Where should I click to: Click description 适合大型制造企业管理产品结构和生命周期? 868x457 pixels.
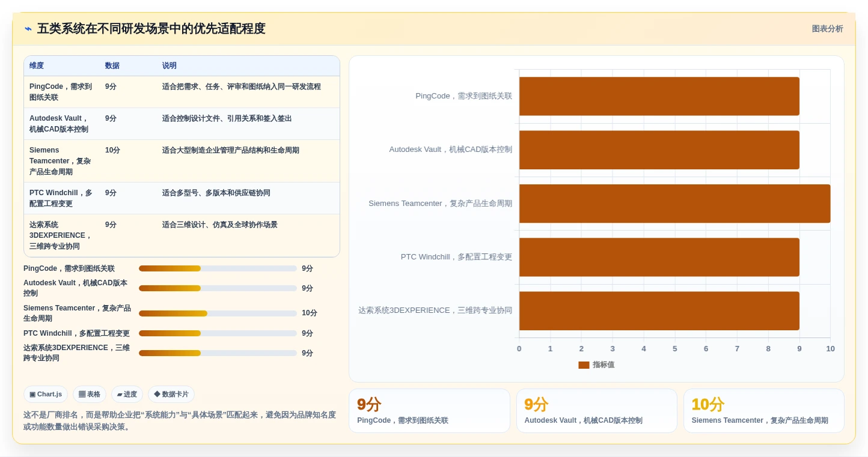(x=230, y=150)
